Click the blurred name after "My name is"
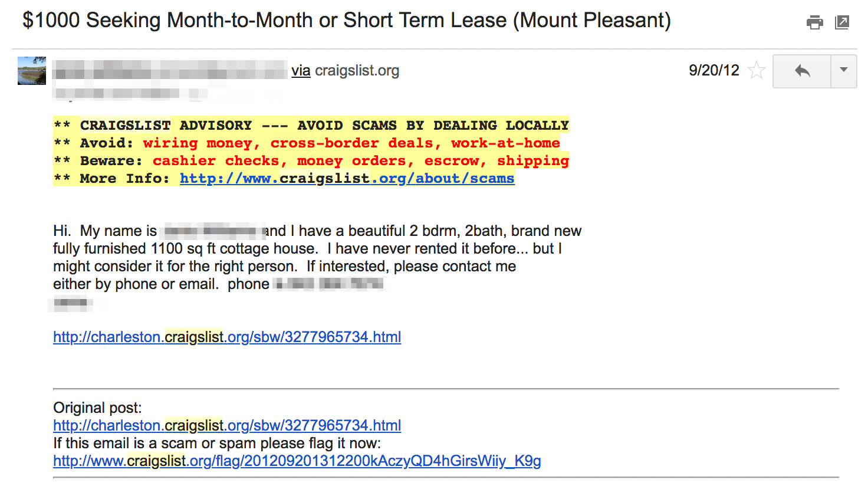Screen dimensions: 868x499 point(213,231)
